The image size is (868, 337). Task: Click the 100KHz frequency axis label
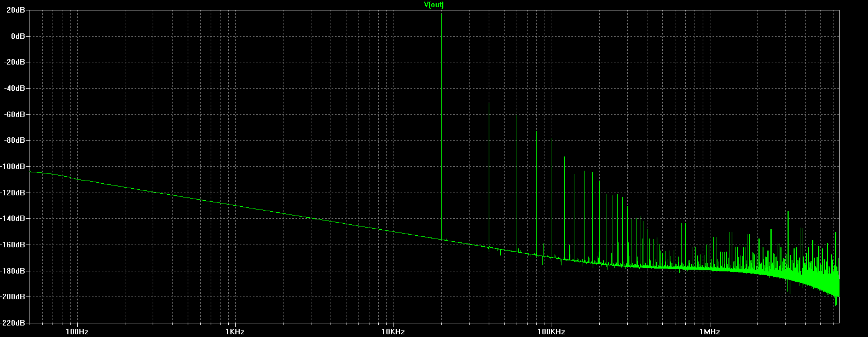[551, 332]
